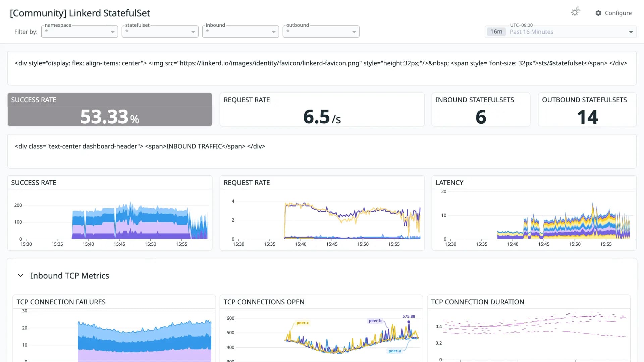The height and width of the screenshot is (362, 644).
Task: Click the peer-c series label
Action: (303, 323)
